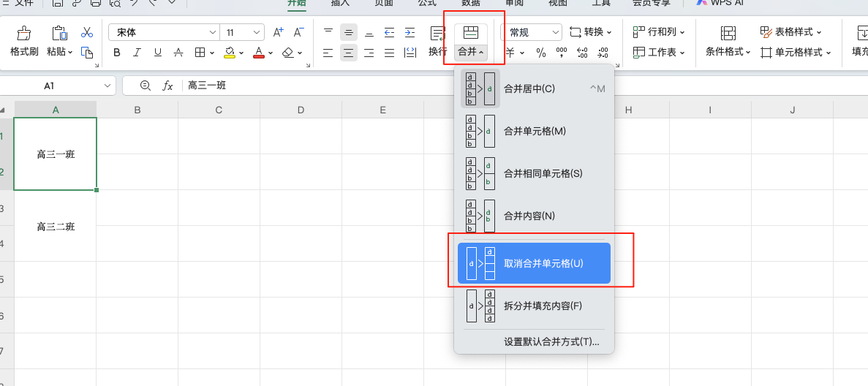Toggle Bold formatting
This screenshot has height=386, width=868.
(117, 53)
